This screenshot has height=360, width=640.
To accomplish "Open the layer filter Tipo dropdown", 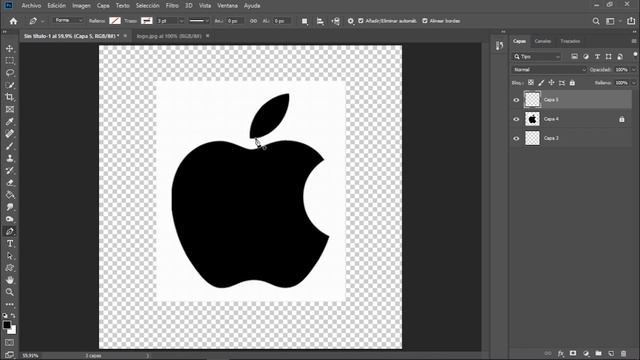I will 537,57.
